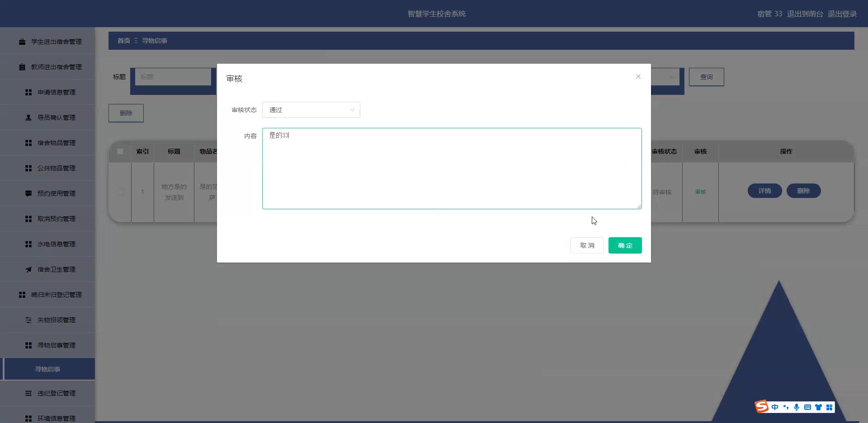Click the Sogou skin t-shirt icon
The height and width of the screenshot is (423, 868).
[819, 407]
